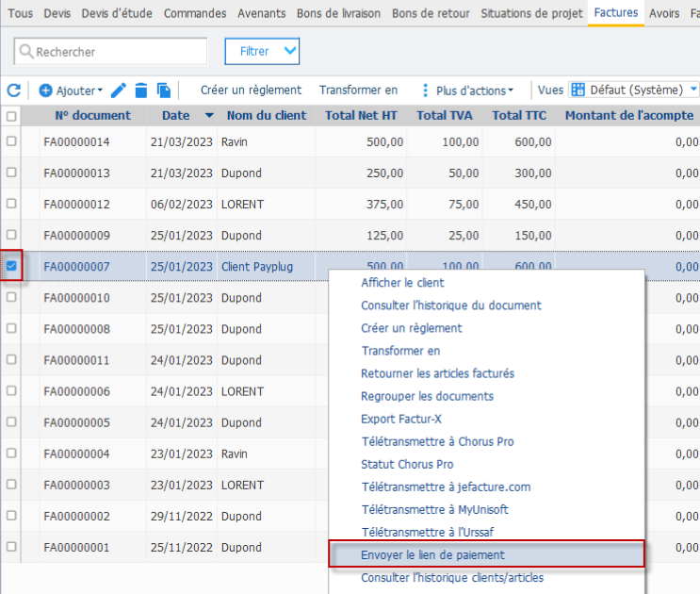Sort by Total TVA column header
Image resolution: width=700 pixels, height=594 pixels.
click(x=444, y=116)
